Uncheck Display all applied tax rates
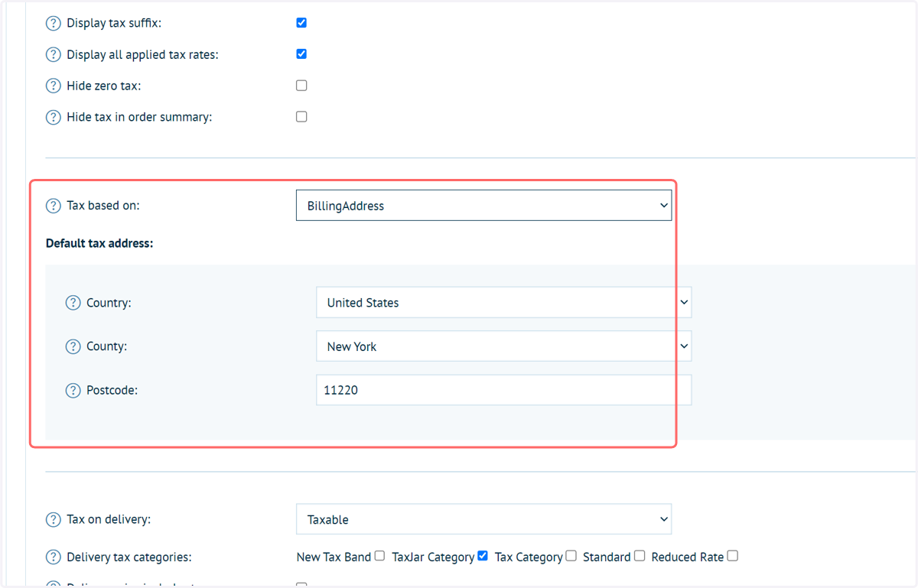The width and height of the screenshot is (918, 588). coord(301,54)
